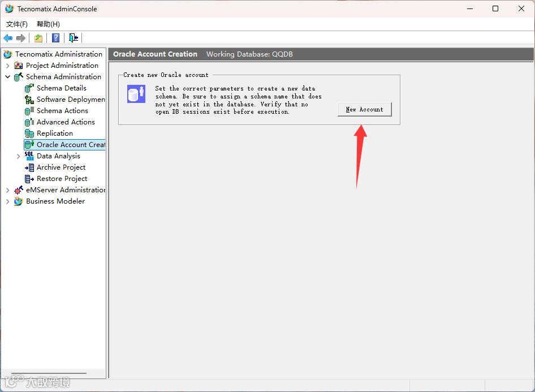The image size is (535, 392).
Task: Click the Business Modeler icon
Action: pyautogui.click(x=19, y=201)
